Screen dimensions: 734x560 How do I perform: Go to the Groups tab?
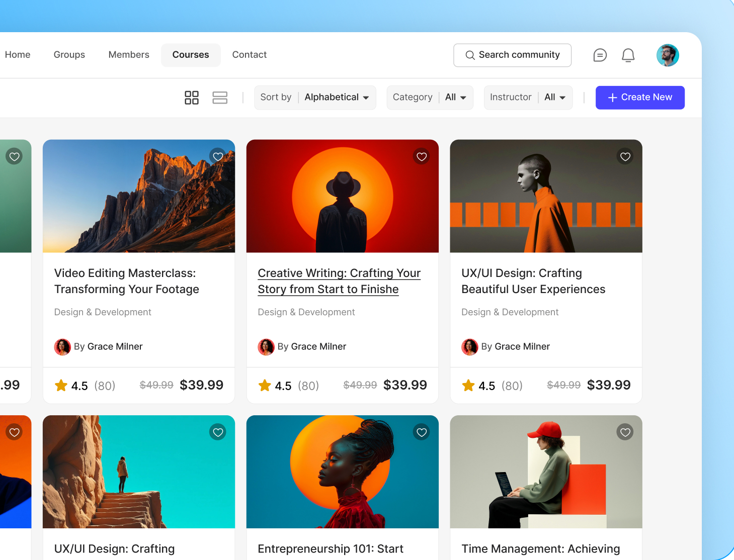(x=69, y=55)
